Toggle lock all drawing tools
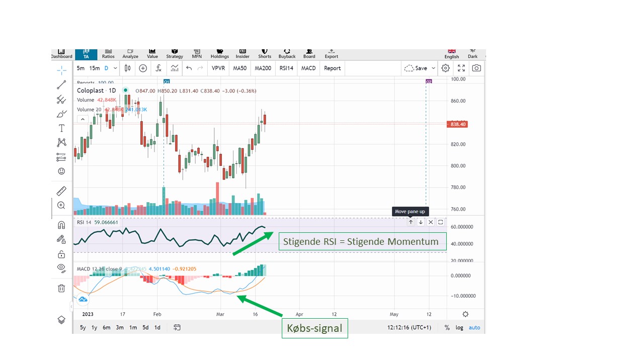Image resolution: width=644 pixels, height=362 pixels. pyautogui.click(x=61, y=254)
